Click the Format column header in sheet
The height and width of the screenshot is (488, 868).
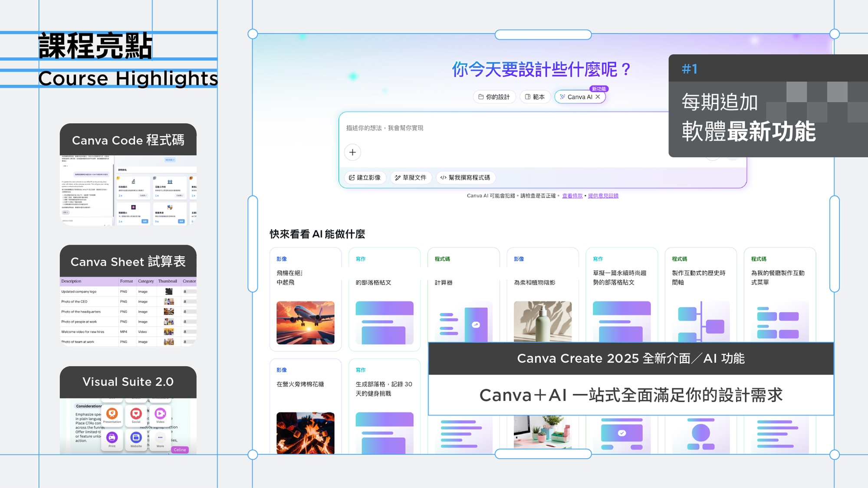click(126, 281)
